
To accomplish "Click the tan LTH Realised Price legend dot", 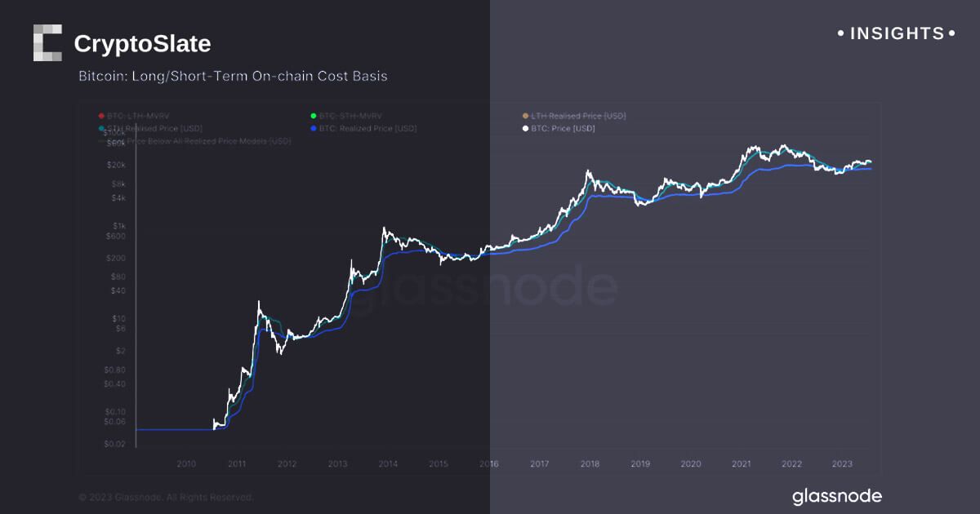I will [525, 116].
